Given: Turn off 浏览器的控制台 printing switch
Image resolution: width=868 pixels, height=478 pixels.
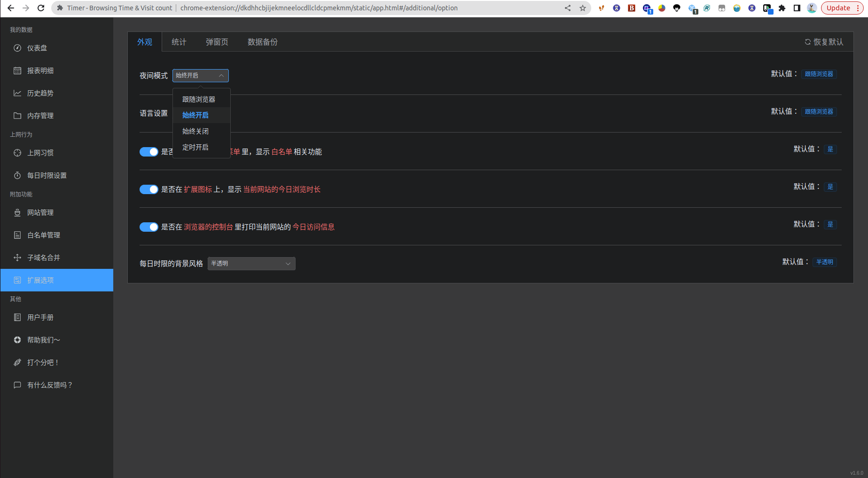Looking at the screenshot, I should pyautogui.click(x=149, y=227).
